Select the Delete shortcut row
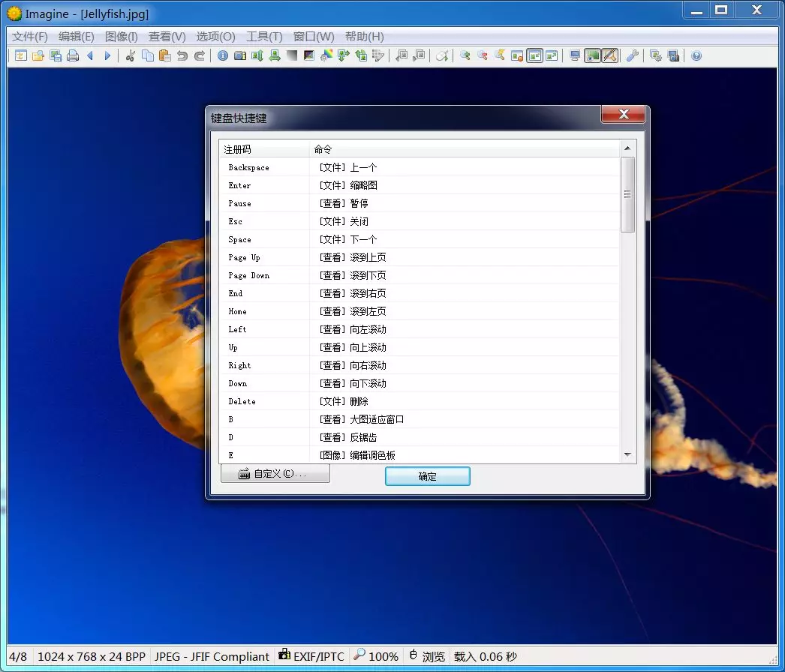 tap(420, 402)
